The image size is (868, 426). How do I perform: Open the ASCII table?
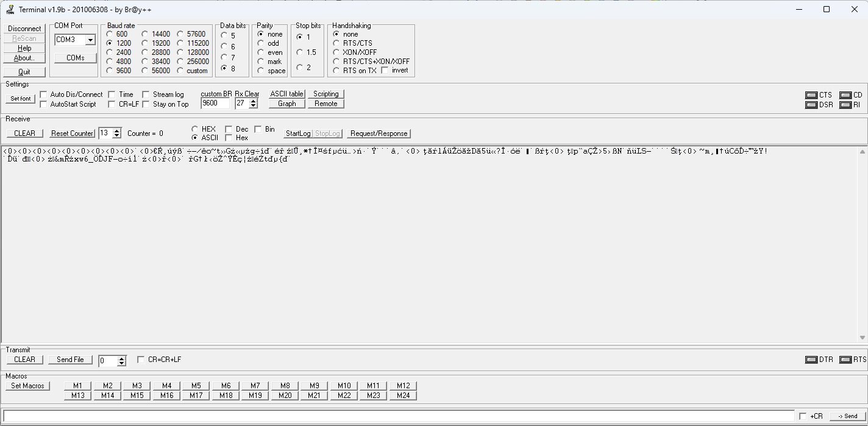(286, 94)
